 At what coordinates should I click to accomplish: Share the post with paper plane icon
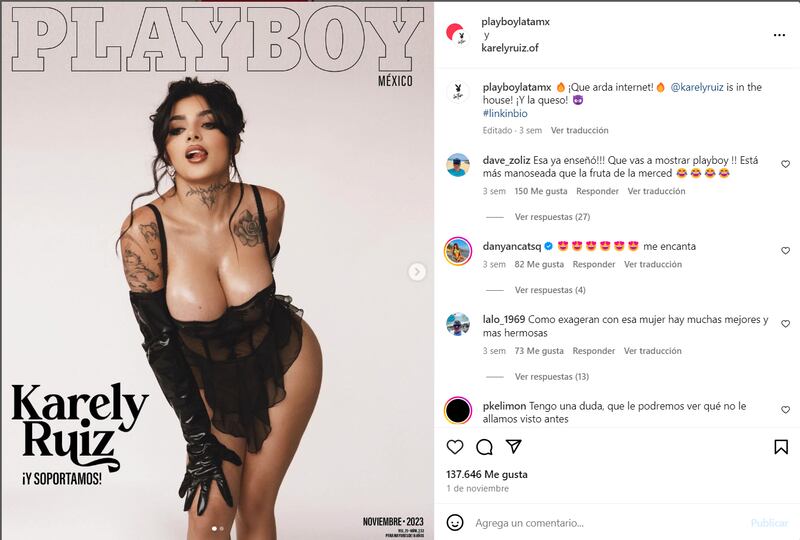tap(514, 447)
